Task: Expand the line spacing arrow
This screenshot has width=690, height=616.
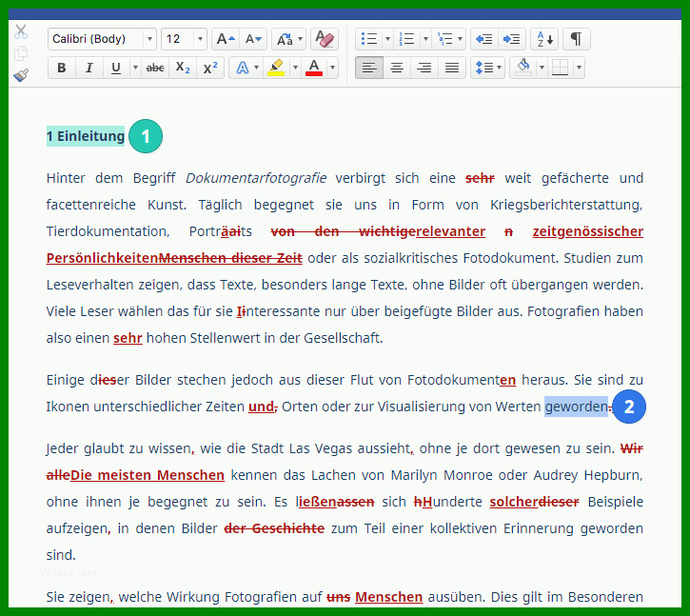Action: pos(499,68)
